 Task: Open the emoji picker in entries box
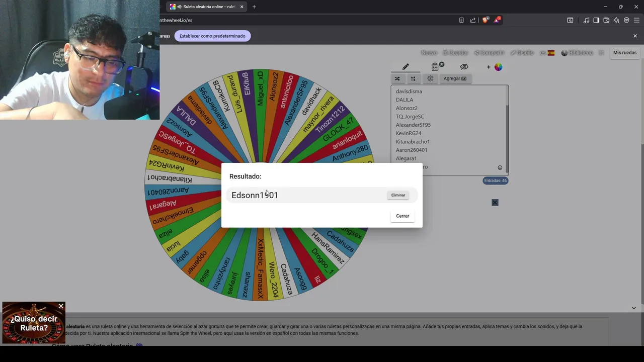[x=500, y=167]
